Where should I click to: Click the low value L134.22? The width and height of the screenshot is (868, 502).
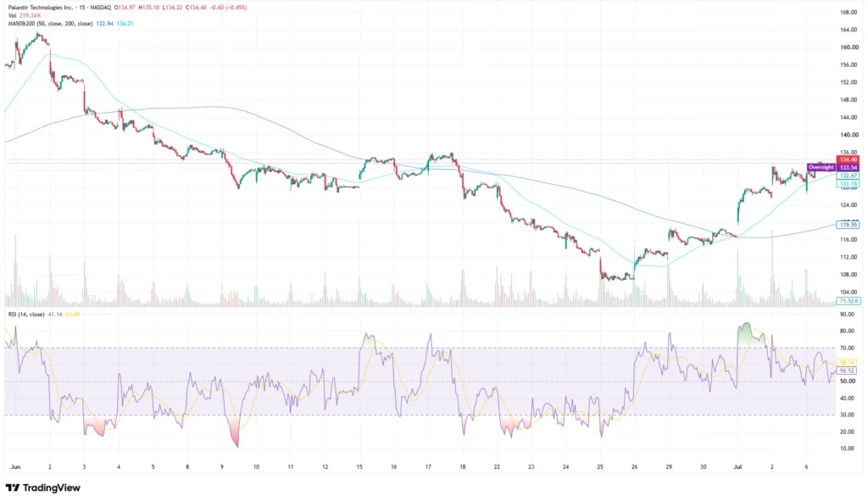(x=173, y=8)
